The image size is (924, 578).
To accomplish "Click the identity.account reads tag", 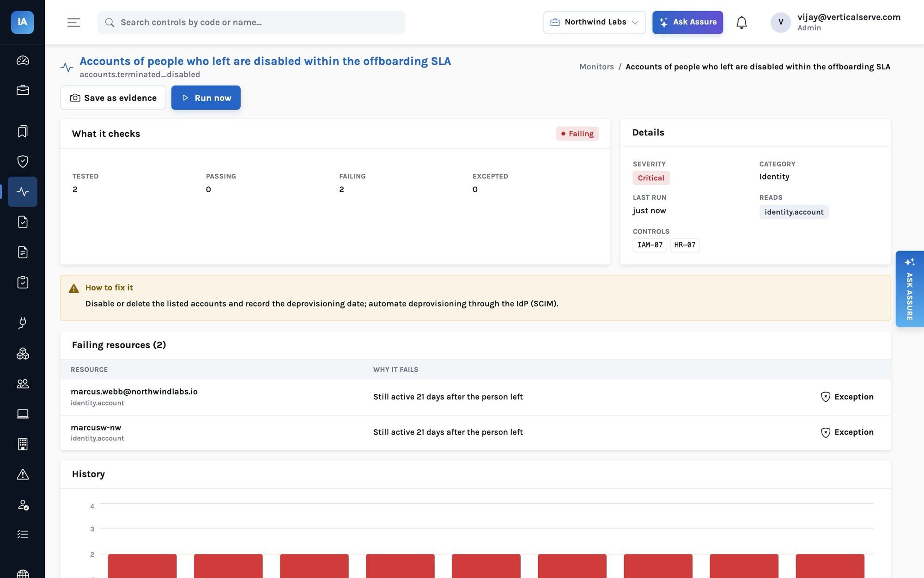I will (794, 212).
